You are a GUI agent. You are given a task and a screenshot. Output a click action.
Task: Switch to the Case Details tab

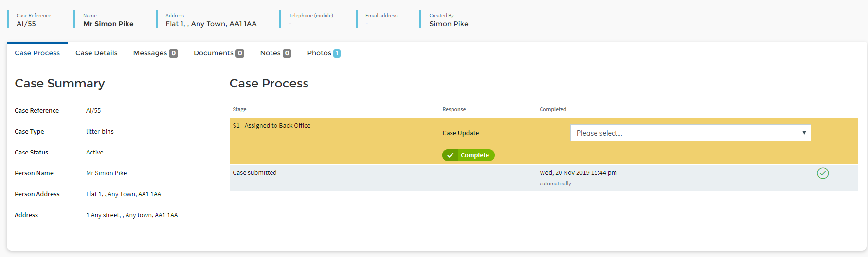tap(96, 53)
